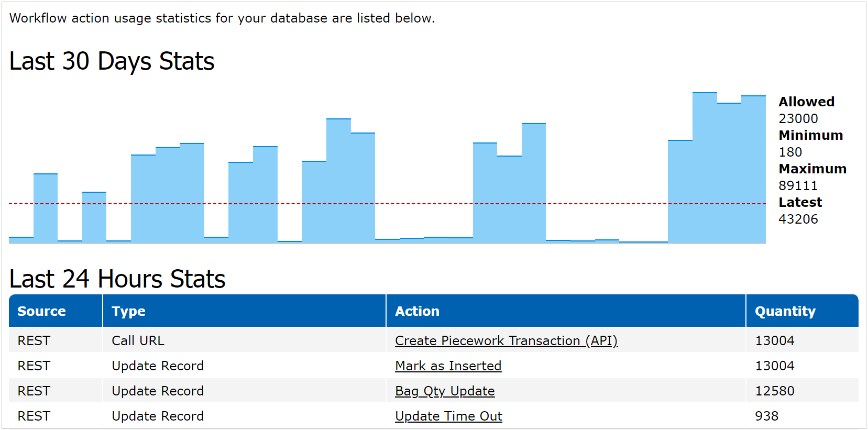868x430 pixels.
Task: Select the minimum value '180'
Action: coord(790,152)
